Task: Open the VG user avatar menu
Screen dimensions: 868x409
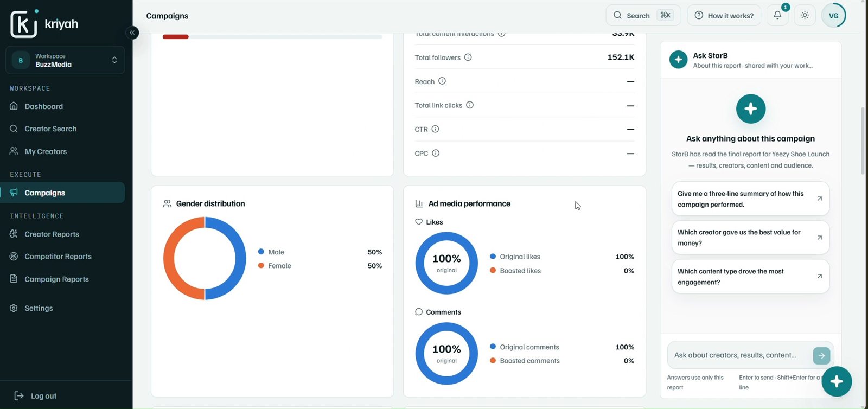Action: tap(834, 15)
